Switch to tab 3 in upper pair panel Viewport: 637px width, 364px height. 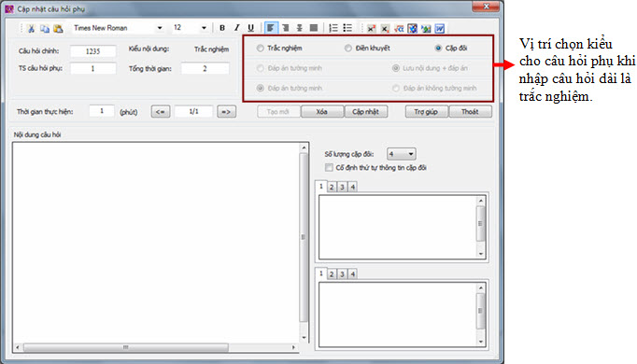(342, 187)
